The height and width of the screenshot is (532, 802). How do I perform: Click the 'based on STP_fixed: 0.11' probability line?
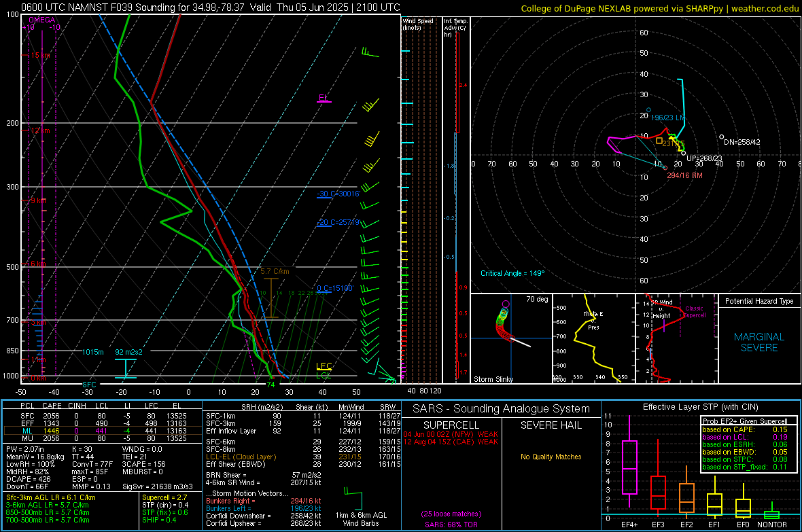point(745,467)
